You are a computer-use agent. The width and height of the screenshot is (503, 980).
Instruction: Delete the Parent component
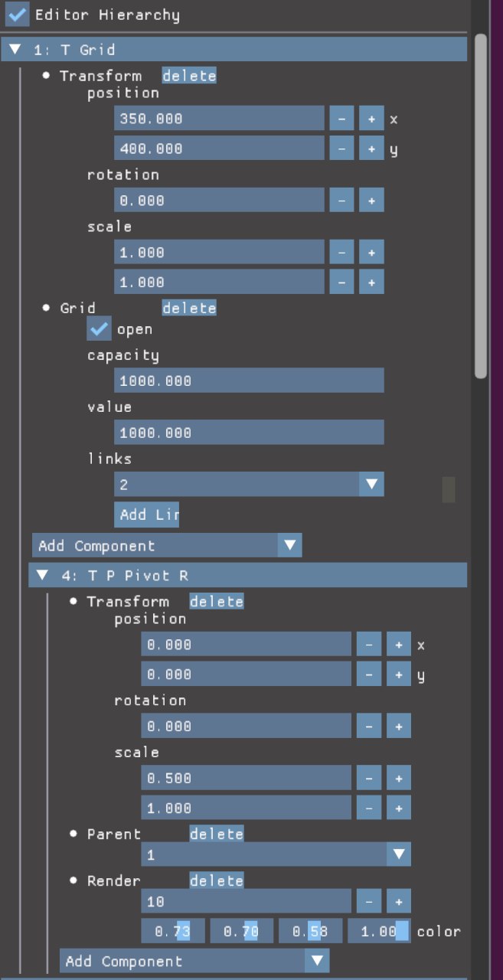[217, 834]
